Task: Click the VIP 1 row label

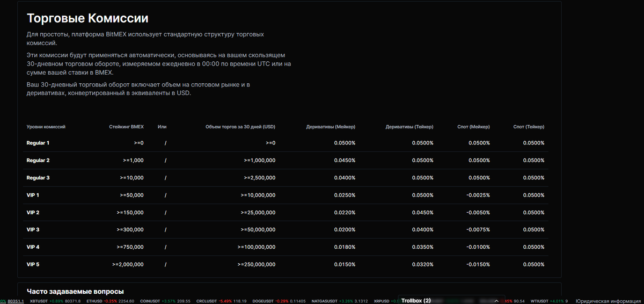Action: pos(33,195)
